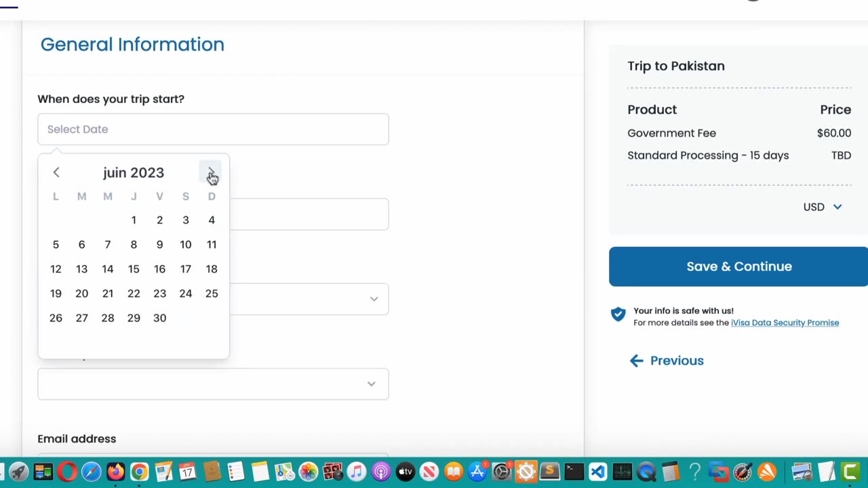Go to the previous month in calendar

coord(56,173)
